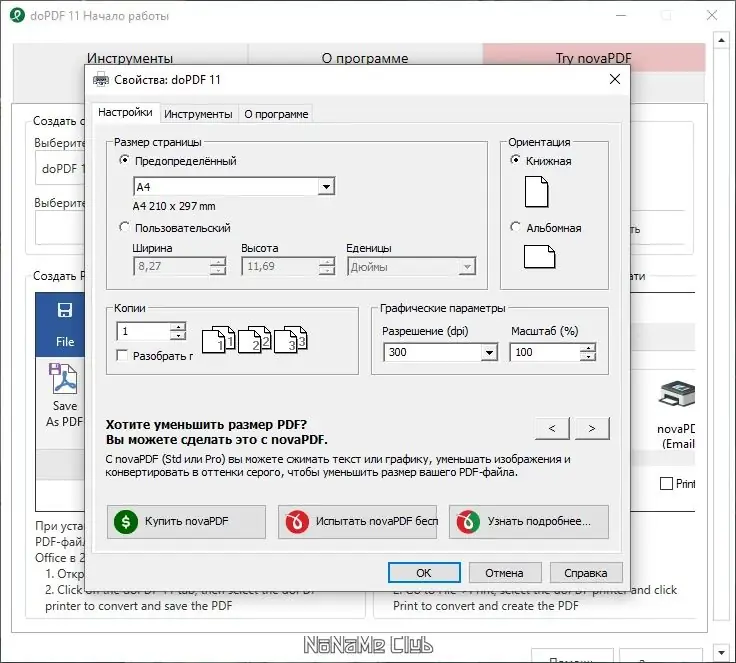Toggle the Print checkbox in the background window
The width and height of the screenshot is (736, 663).
pyautogui.click(x=666, y=484)
